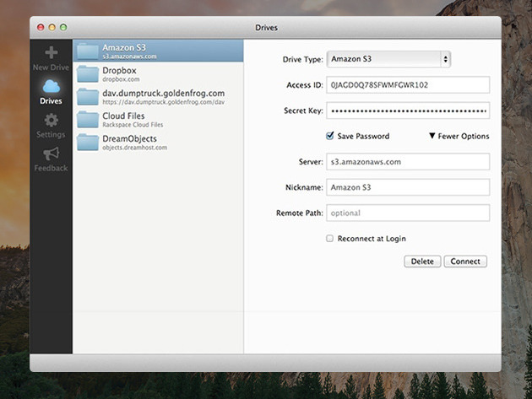Click the DreamObjects folder icon
The height and width of the screenshot is (399, 532).
pyautogui.click(x=88, y=142)
